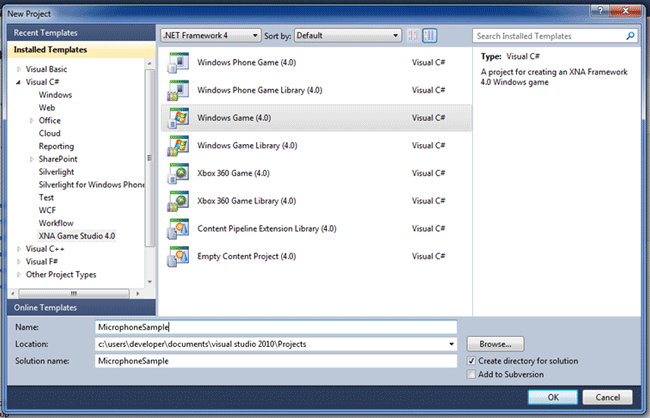The width and height of the screenshot is (650, 418).
Task: Pick the Windows Game Library (4.0) icon
Action: coord(178,146)
